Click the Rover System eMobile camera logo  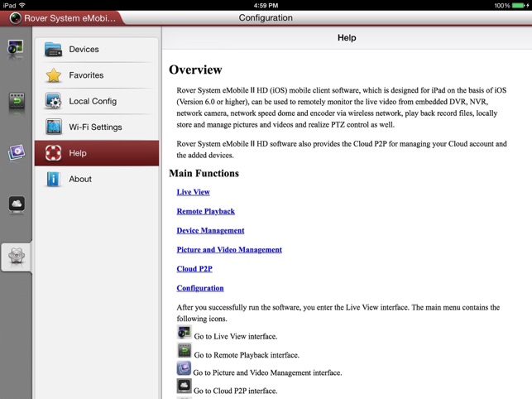pyautogui.click(x=15, y=18)
